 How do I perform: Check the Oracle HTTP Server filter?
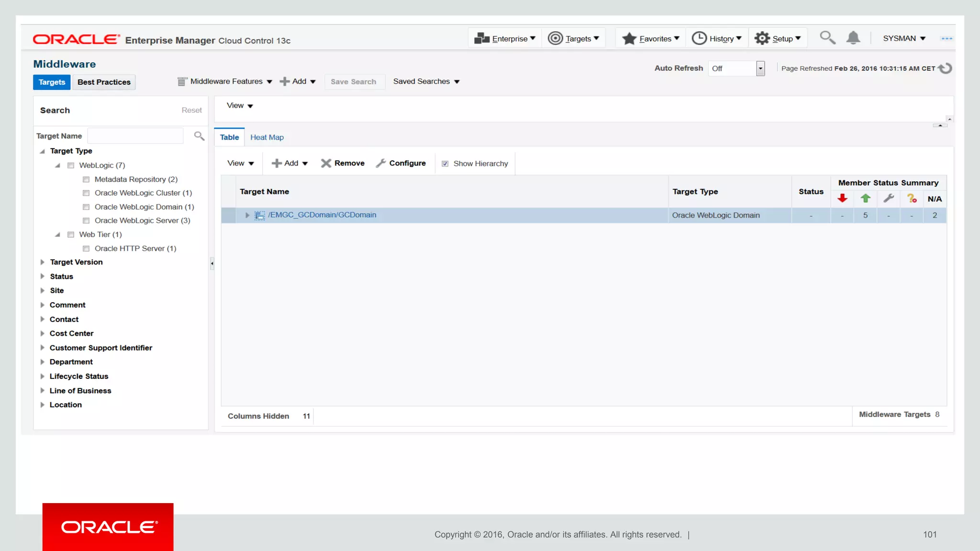click(86, 249)
